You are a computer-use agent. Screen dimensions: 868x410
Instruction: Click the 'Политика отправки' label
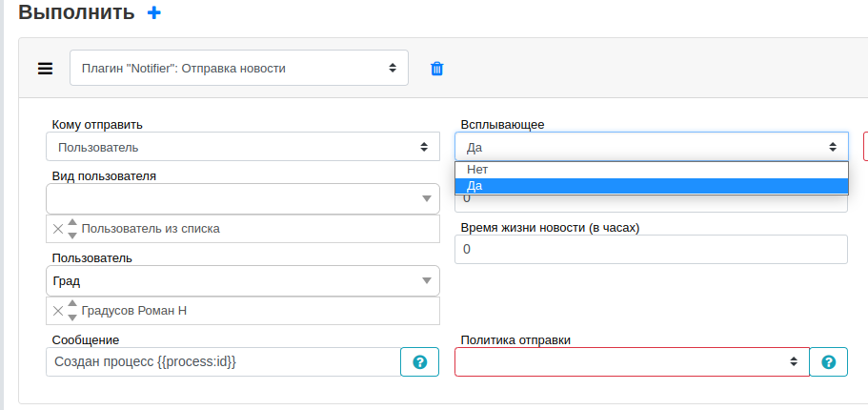515,340
